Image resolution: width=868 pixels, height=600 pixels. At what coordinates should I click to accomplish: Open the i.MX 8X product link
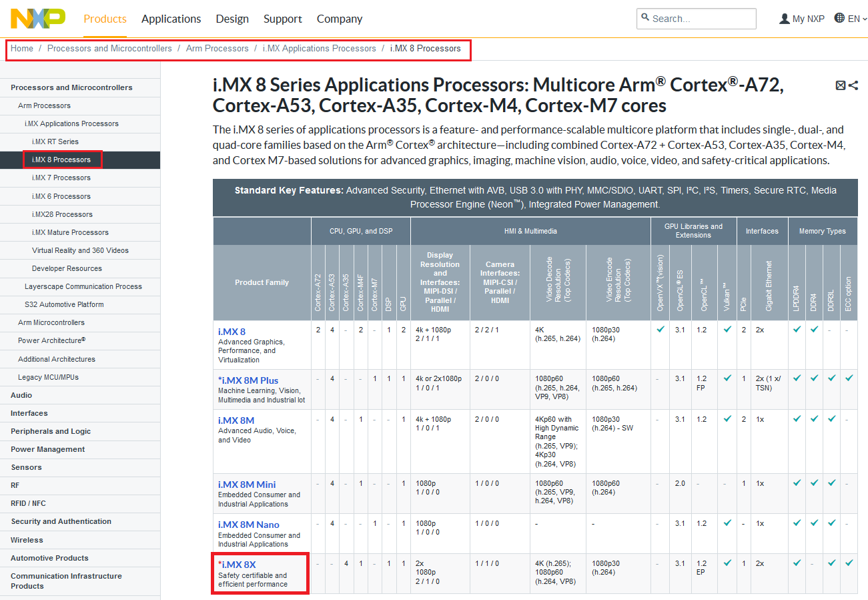(x=238, y=565)
